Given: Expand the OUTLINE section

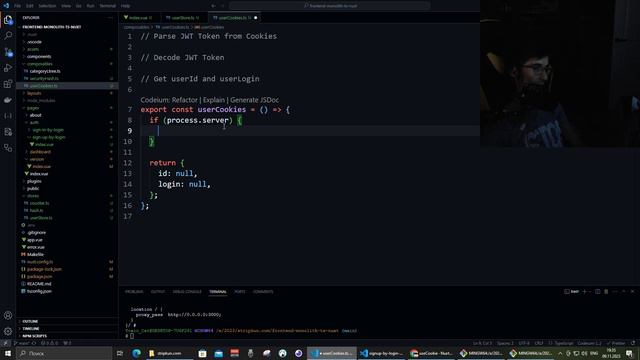Looking at the screenshot, I should [x=30, y=321].
